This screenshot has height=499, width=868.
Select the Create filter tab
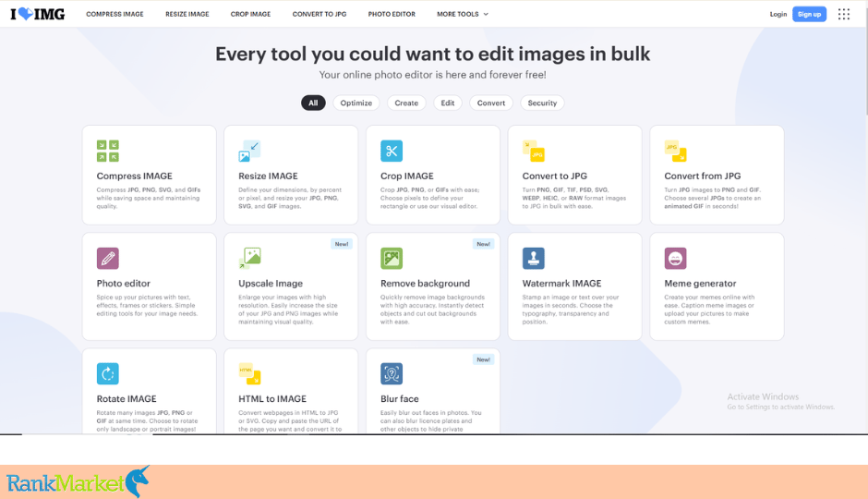(x=406, y=103)
